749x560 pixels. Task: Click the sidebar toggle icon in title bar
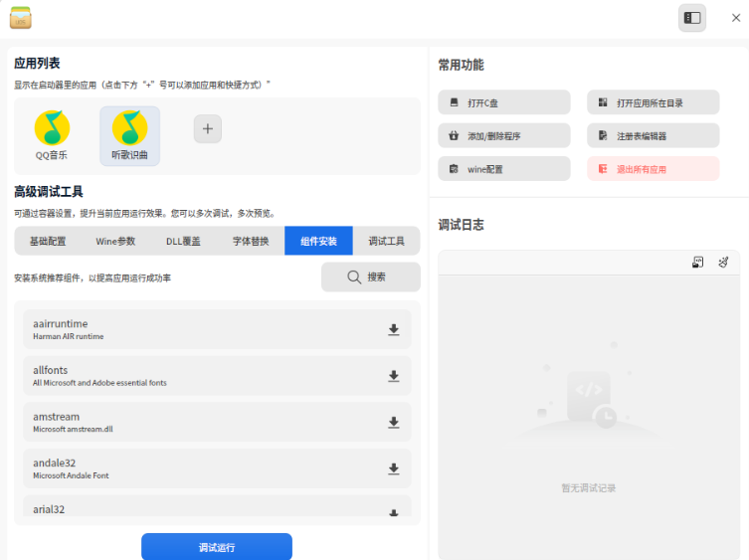[692, 18]
